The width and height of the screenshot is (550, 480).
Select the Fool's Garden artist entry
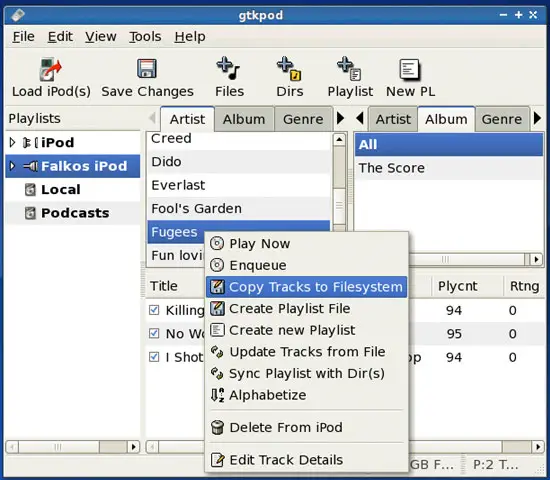pos(239,208)
